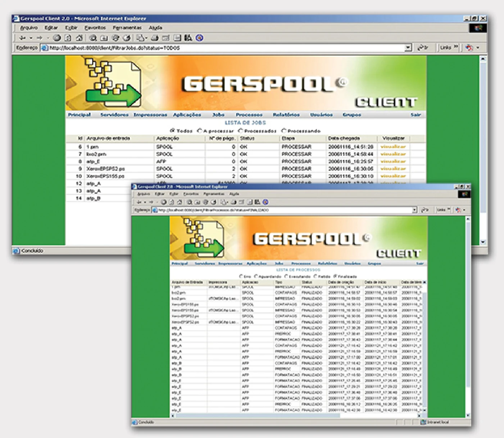The width and height of the screenshot is (504, 438).
Task: Click address field in Processos window
Action: [285, 210]
